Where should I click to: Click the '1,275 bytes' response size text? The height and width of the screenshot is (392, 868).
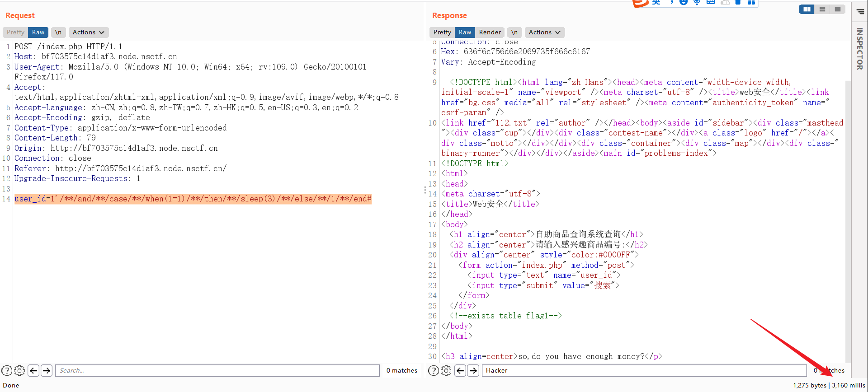coord(809,385)
